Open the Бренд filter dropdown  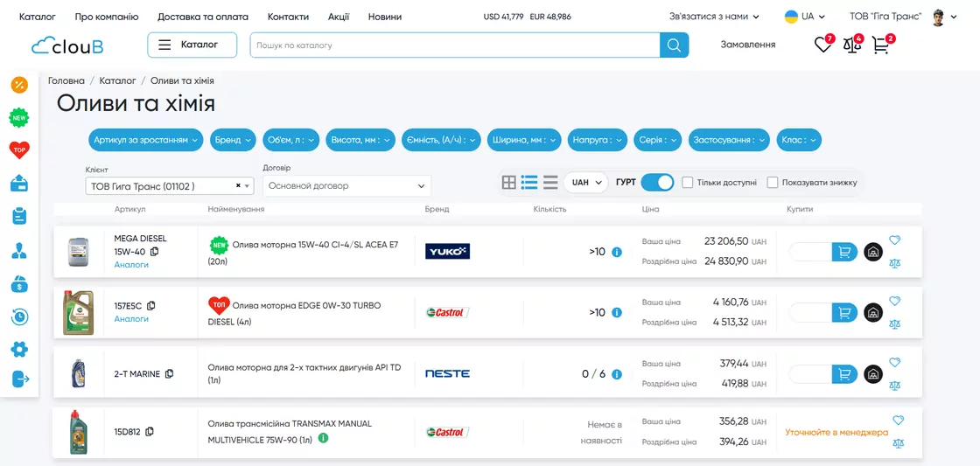pos(233,141)
